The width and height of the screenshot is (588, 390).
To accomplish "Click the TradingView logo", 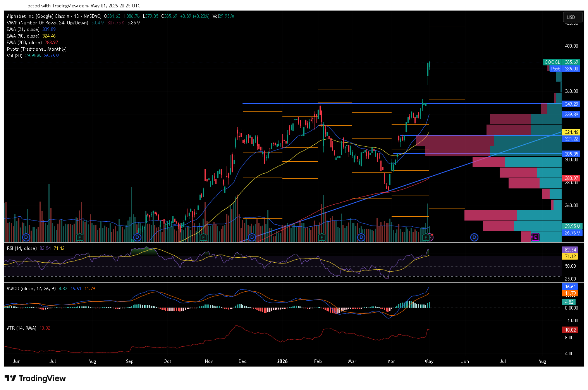I will [x=35, y=378].
